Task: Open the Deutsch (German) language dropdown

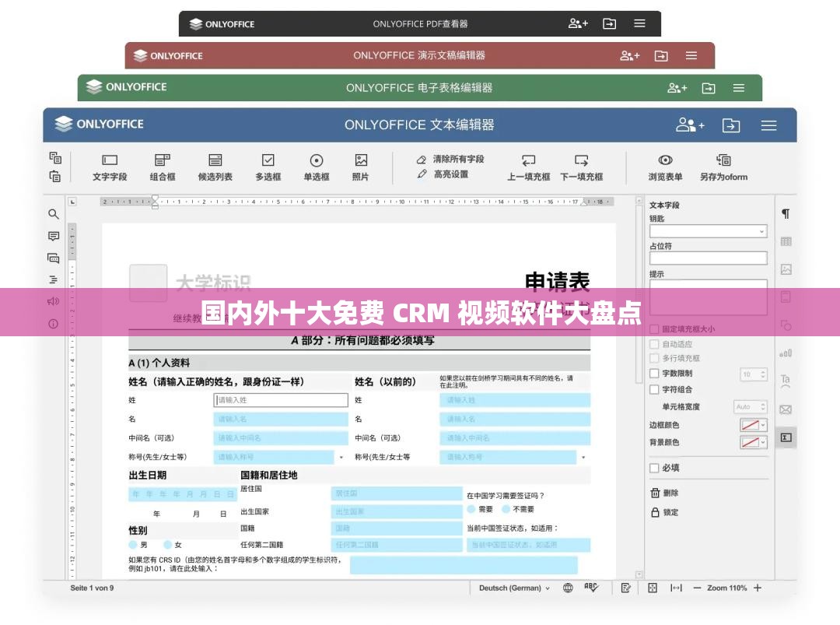Action: (513, 588)
